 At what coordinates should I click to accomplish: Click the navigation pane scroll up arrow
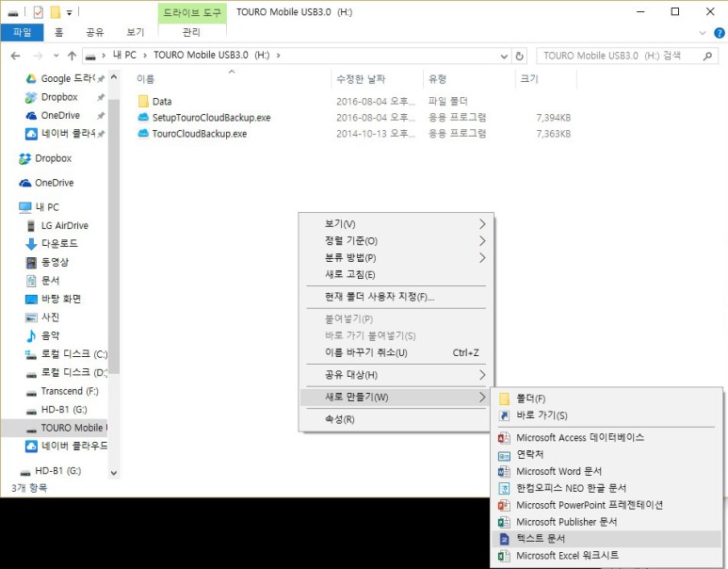coord(114,77)
